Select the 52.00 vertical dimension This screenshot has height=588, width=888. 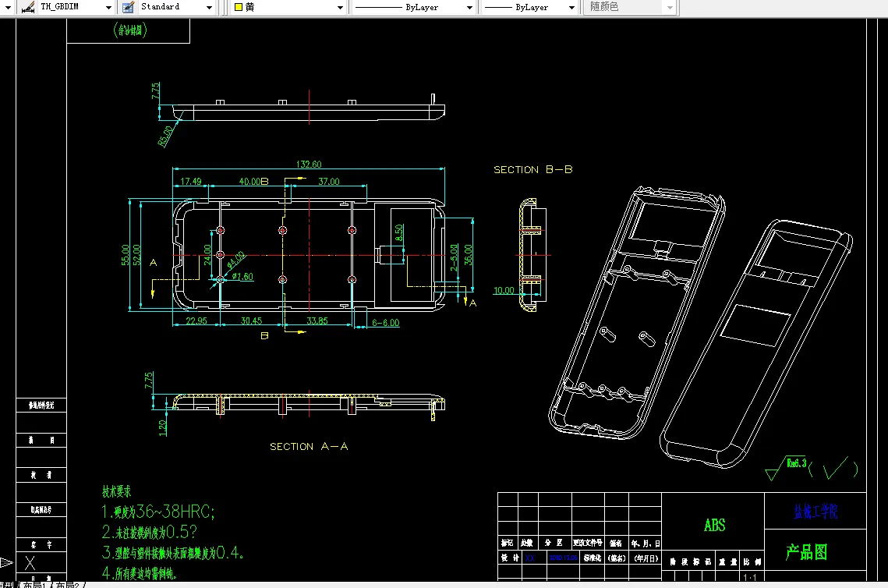tap(136, 255)
